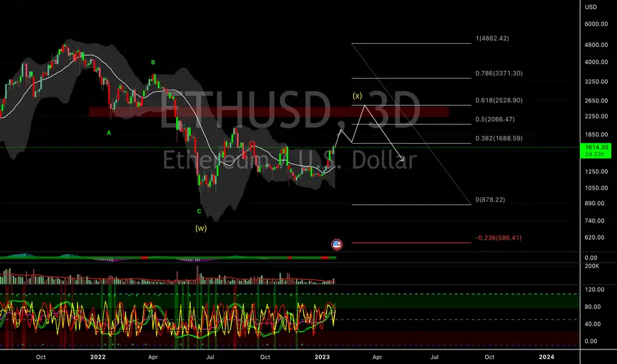Click the USD currency label on price axis
617x364 pixels.
pyautogui.click(x=591, y=7)
